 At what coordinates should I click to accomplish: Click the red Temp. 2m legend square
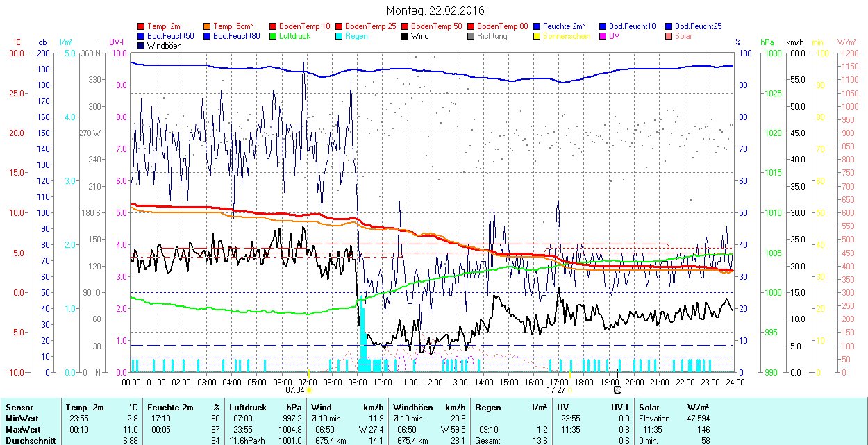(142, 26)
